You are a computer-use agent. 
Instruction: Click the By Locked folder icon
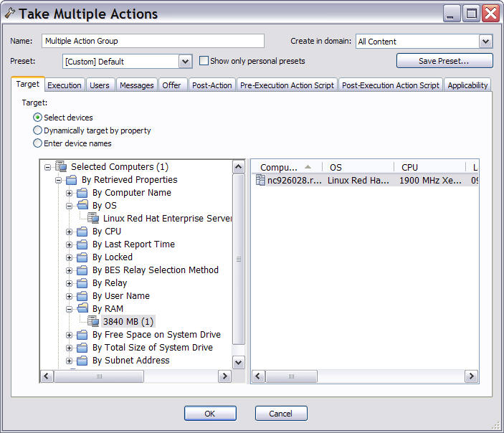(82, 257)
